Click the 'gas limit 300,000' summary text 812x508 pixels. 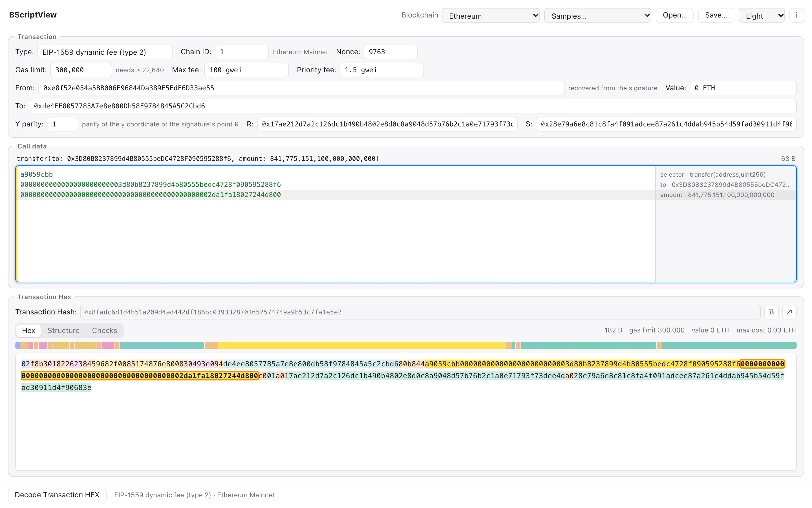(x=657, y=330)
